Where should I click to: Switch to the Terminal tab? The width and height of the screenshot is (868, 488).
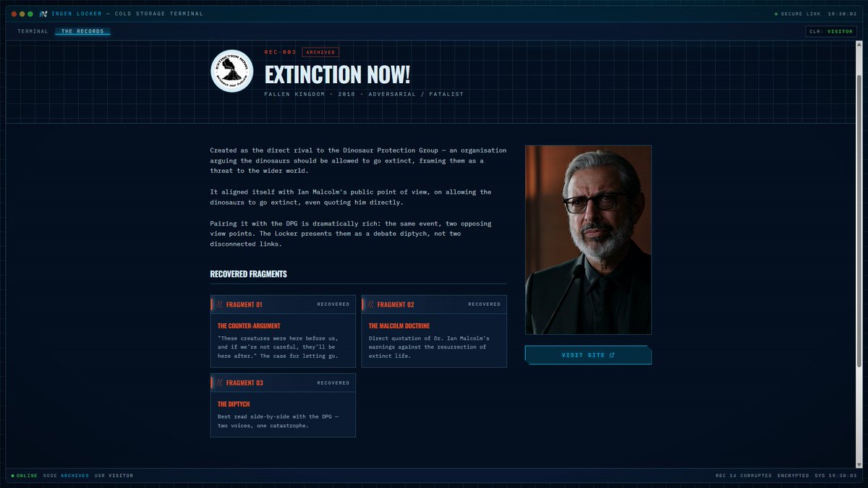coord(33,31)
